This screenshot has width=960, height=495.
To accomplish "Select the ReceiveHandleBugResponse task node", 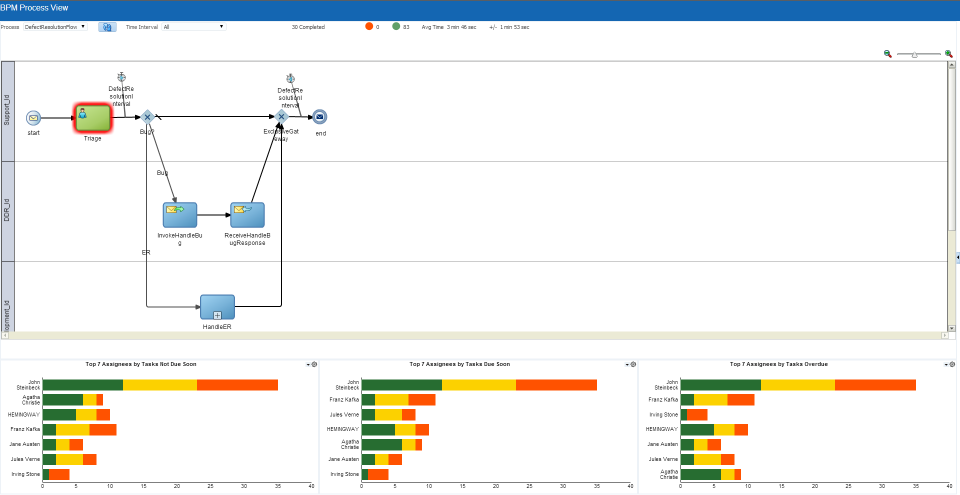I will 247,215.
